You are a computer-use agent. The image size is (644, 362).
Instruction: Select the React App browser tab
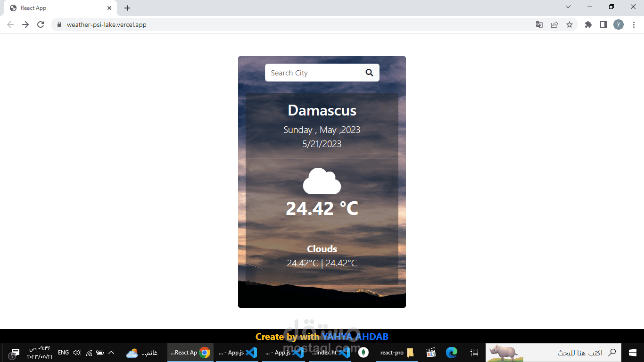(x=57, y=8)
